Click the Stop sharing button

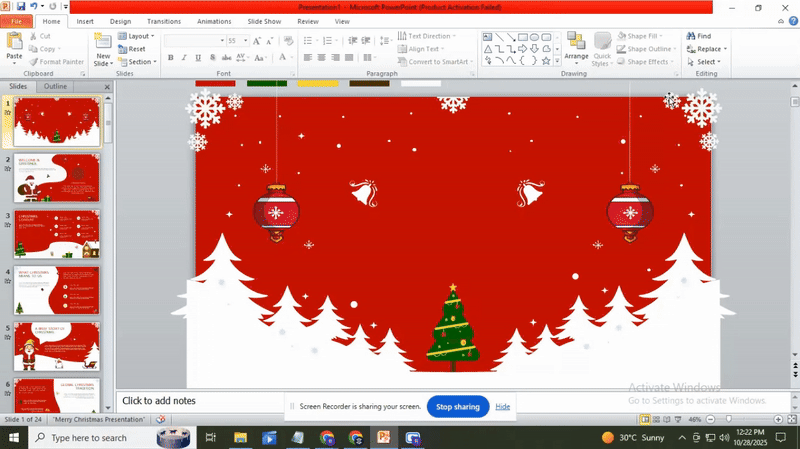(x=458, y=407)
